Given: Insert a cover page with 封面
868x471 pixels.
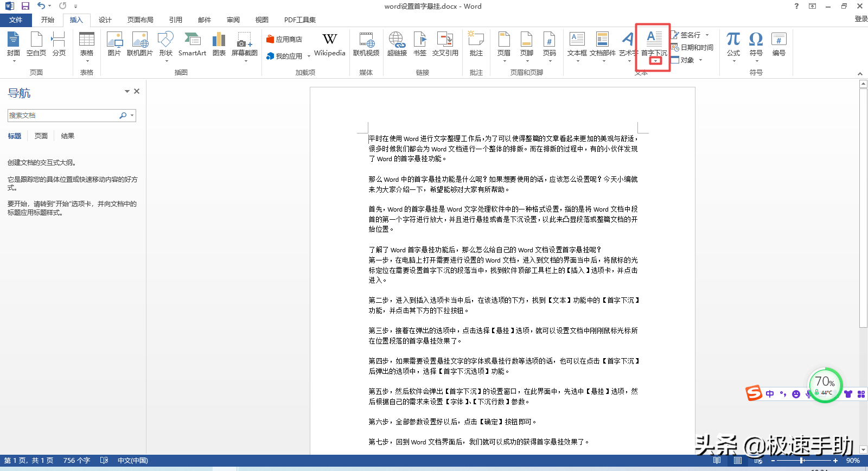Looking at the screenshot, I should tap(14, 46).
